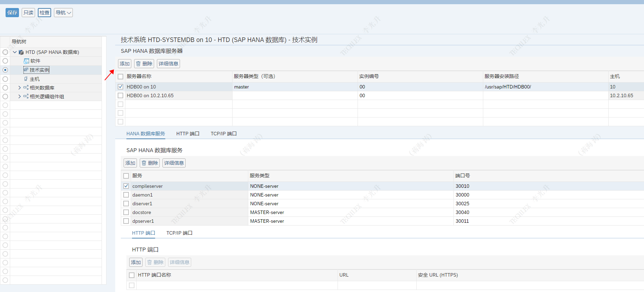The image size is (644, 292).
Task: Click 添加 in the HTTP 端口 toolbar
Action: pyautogui.click(x=136, y=262)
